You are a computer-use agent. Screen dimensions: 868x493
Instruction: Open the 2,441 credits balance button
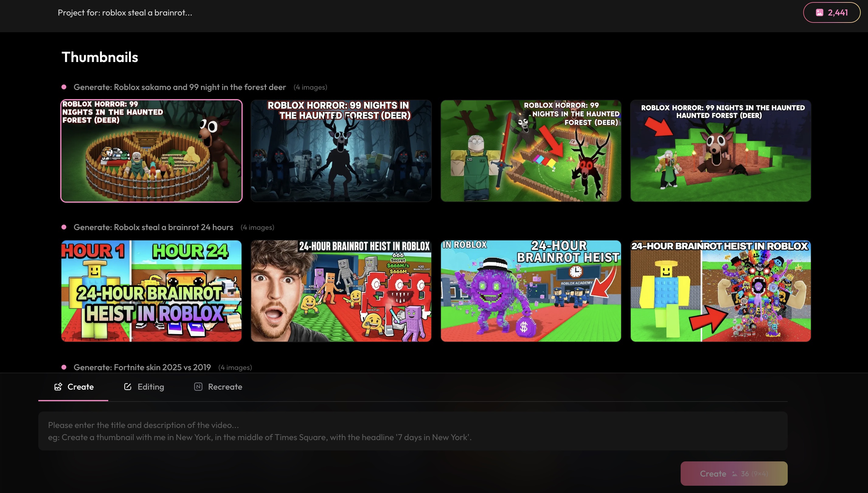tap(832, 12)
